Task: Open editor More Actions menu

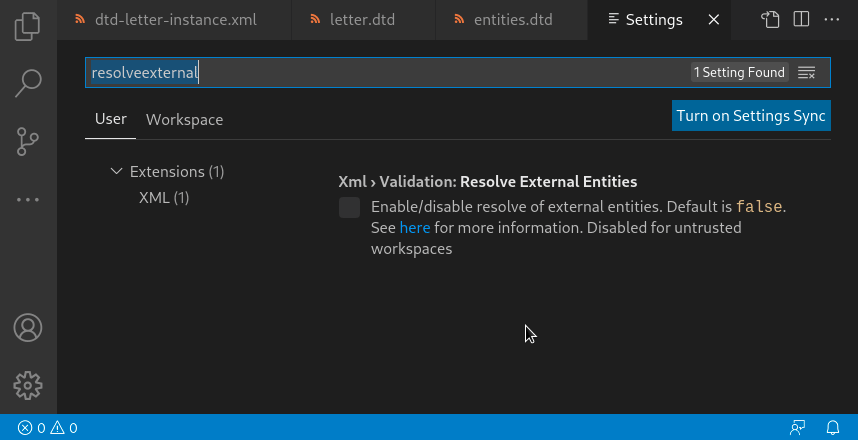Action: click(832, 19)
